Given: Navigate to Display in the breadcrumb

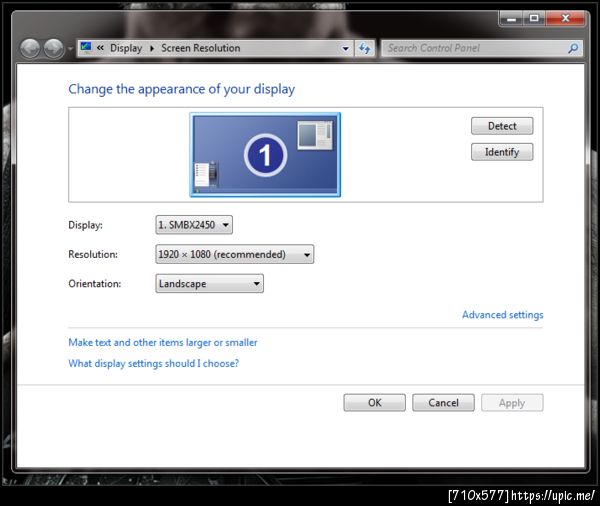Looking at the screenshot, I should [126, 48].
